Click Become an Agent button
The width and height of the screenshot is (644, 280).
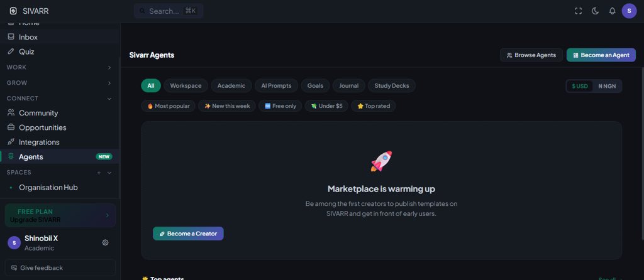601,55
